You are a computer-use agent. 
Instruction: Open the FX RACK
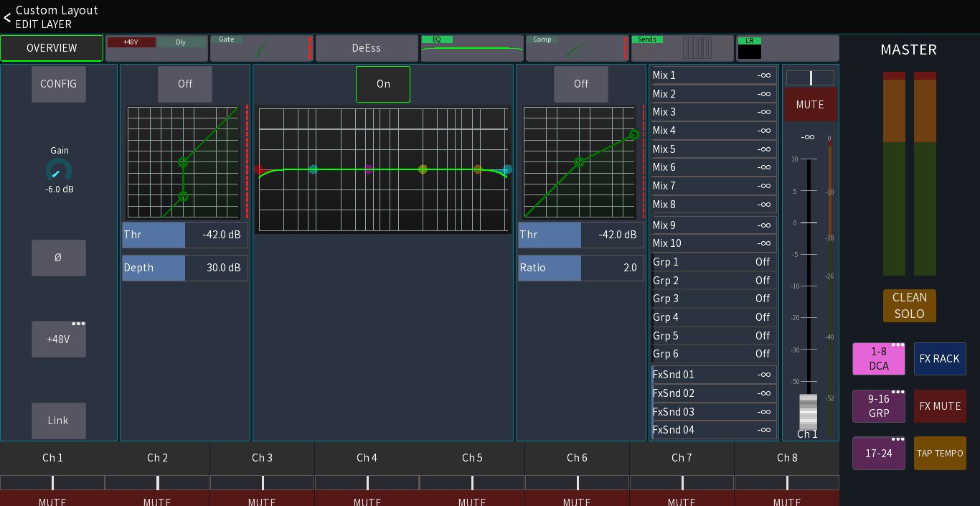(940, 359)
